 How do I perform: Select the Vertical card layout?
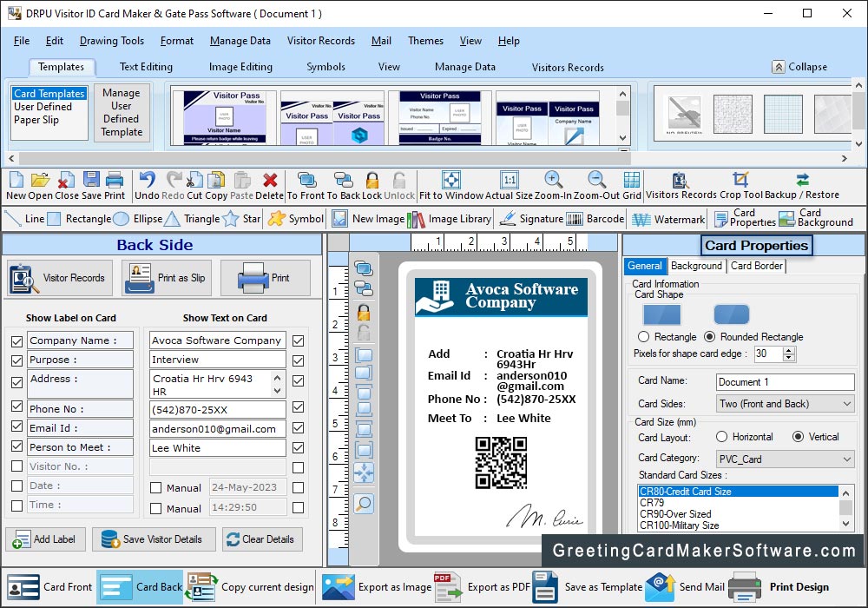tap(798, 437)
